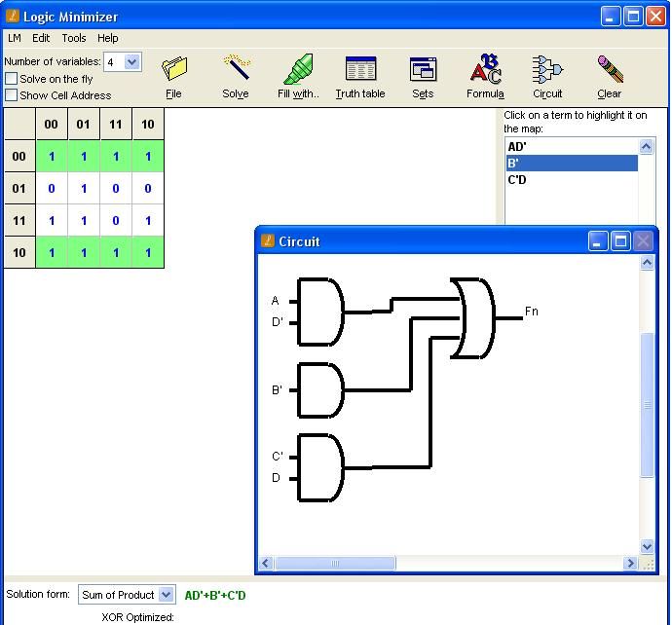Click Circuit horizontal scroll right arrow
The width and height of the screenshot is (672, 625).
pos(630,563)
